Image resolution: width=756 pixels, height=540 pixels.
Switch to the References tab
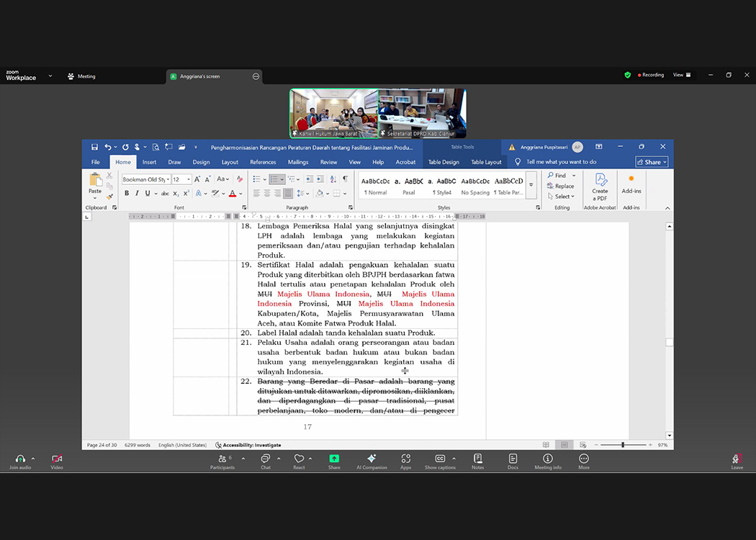pyautogui.click(x=263, y=162)
